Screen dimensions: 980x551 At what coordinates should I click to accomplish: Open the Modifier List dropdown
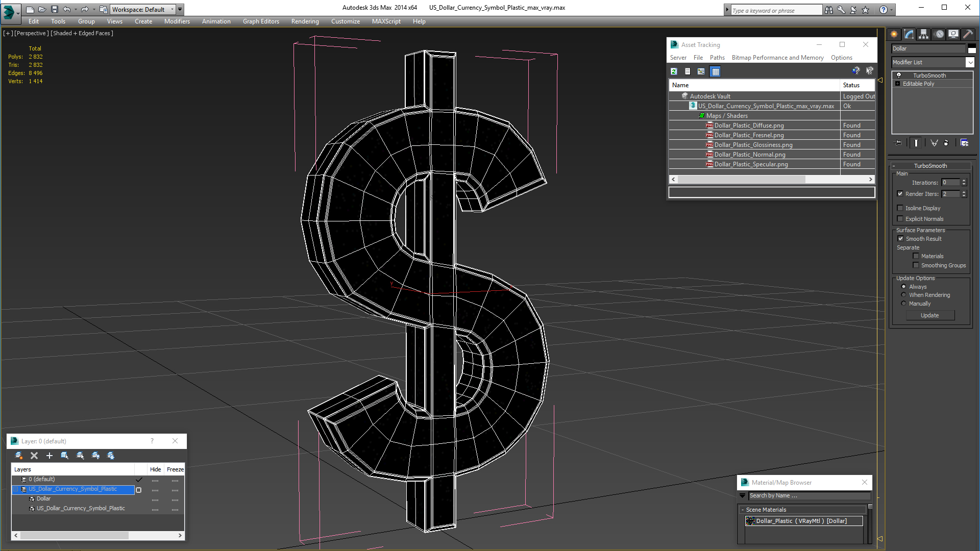click(x=933, y=62)
